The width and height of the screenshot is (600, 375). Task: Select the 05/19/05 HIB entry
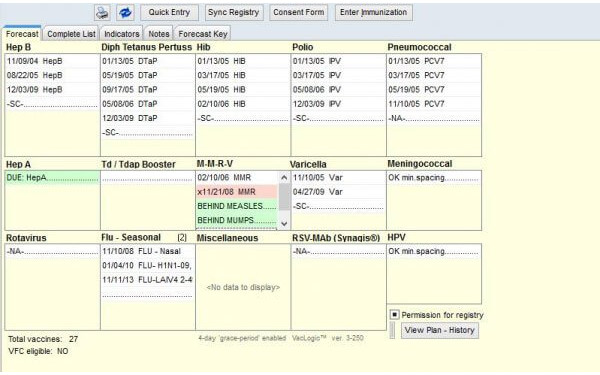[x=243, y=90]
